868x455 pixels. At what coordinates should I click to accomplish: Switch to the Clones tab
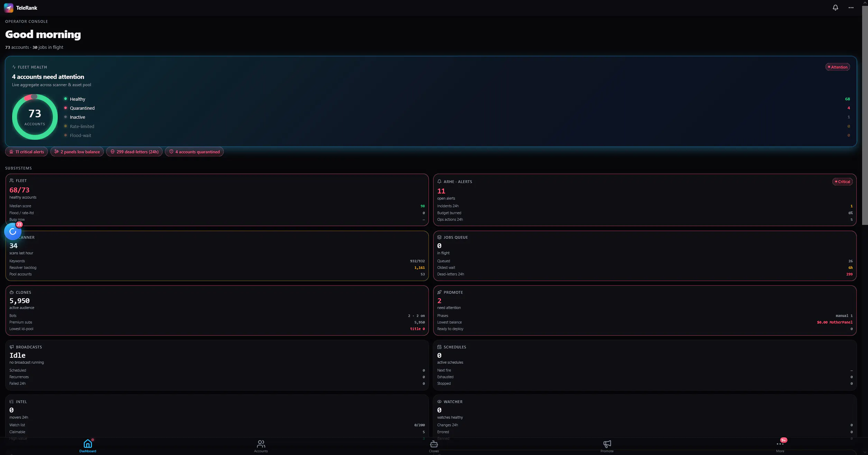[x=434, y=446]
